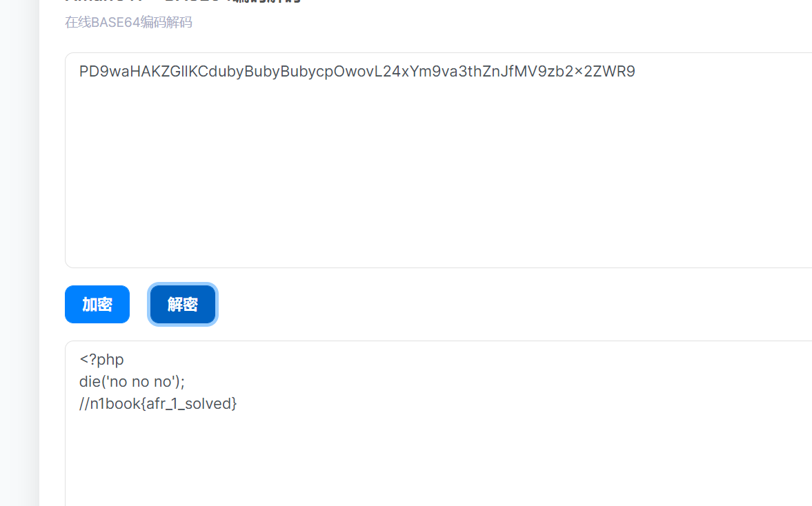Viewport: 812px width, 506px height.
Task: Click the n1book{afr_1_solved} flag line
Action: coord(158,404)
